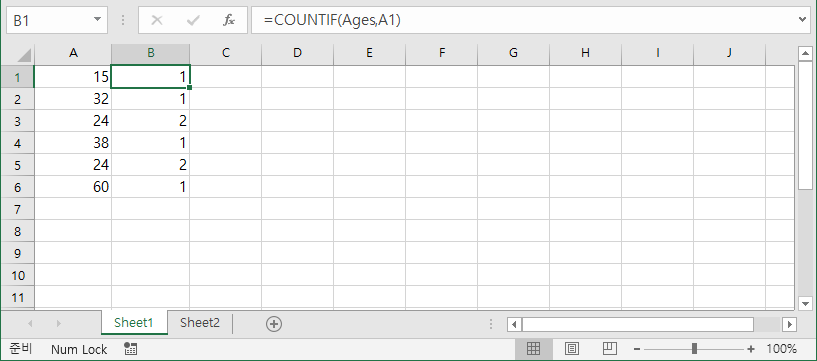Select row 10 header
Viewport: 817px width, 361px height.
pos(17,275)
